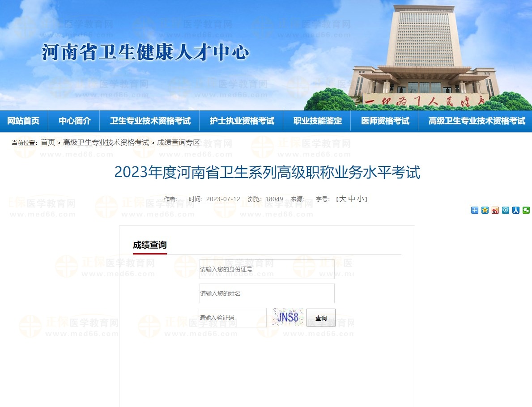532x407 pixels.
Task: Click the share-to-more plus icon
Action: click(474, 210)
